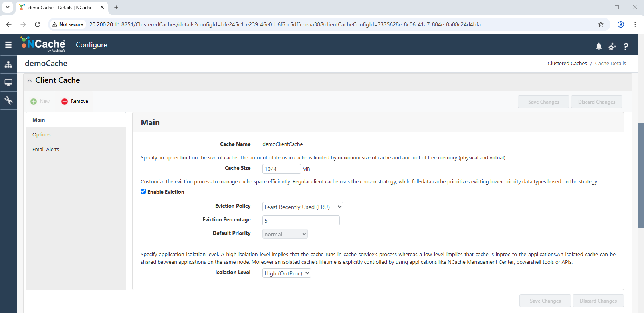Click the demoCache page title
The image size is (644, 313).
pyautogui.click(x=46, y=63)
